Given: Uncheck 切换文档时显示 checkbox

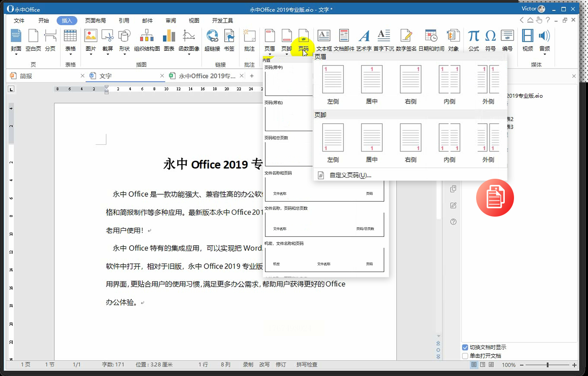Looking at the screenshot, I should pyautogui.click(x=465, y=347).
